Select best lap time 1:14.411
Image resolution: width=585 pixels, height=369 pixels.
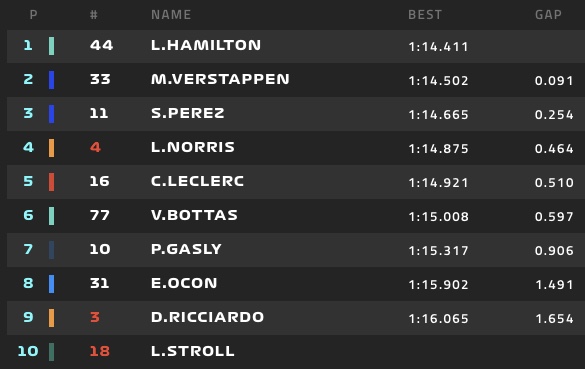tap(438, 47)
